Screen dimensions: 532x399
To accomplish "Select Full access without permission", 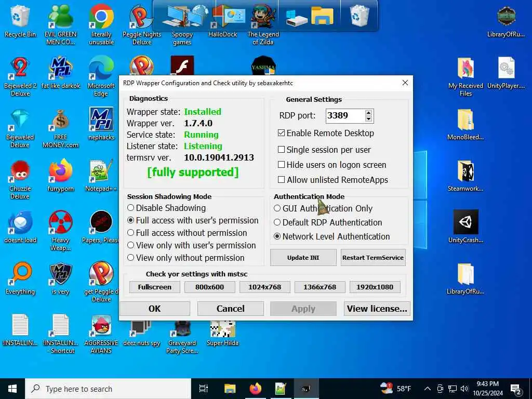I will point(130,233).
